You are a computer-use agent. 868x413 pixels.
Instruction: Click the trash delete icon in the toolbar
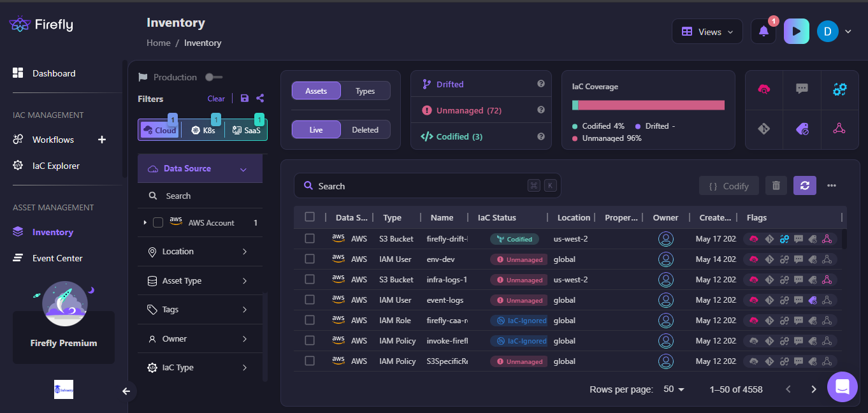(x=776, y=185)
